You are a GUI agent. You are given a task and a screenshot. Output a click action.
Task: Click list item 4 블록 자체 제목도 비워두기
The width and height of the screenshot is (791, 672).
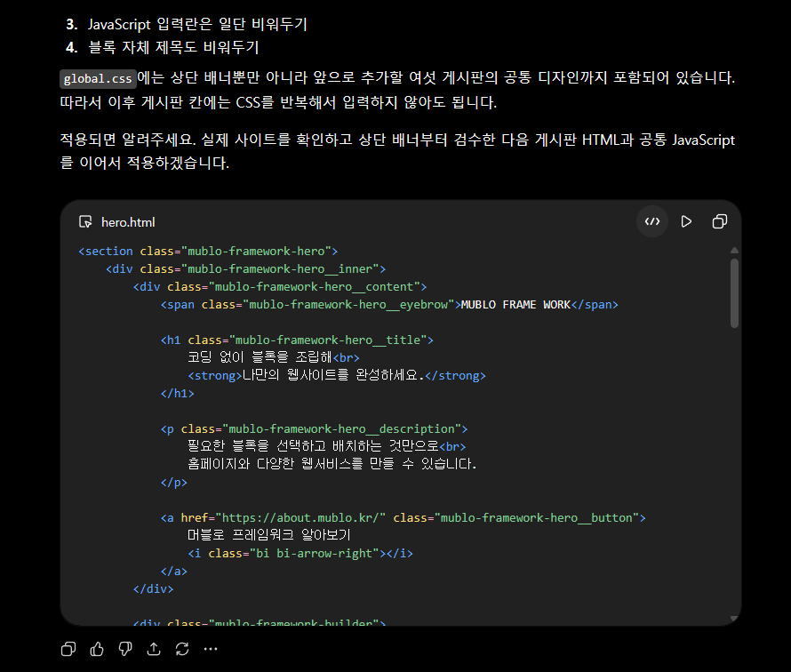coord(163,47)
